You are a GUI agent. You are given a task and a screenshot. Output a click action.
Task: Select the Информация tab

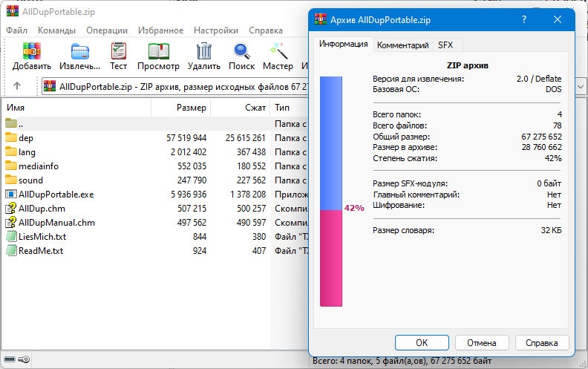pyautogui.click(x=343, y=45)
